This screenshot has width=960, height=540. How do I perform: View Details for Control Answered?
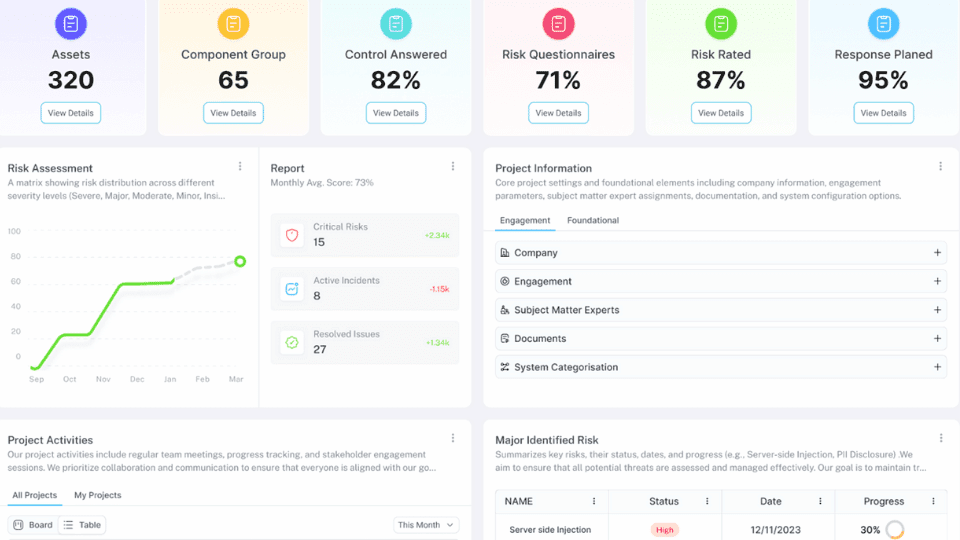click(396, 113)
